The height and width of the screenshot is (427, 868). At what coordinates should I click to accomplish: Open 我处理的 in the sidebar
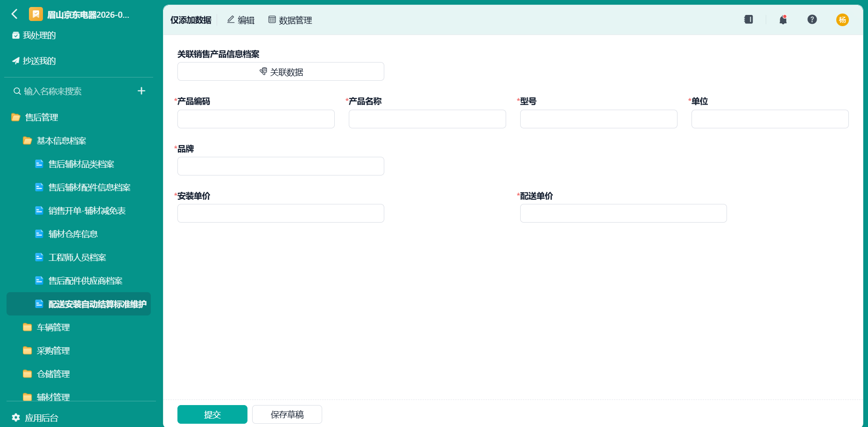pos(39,35)
